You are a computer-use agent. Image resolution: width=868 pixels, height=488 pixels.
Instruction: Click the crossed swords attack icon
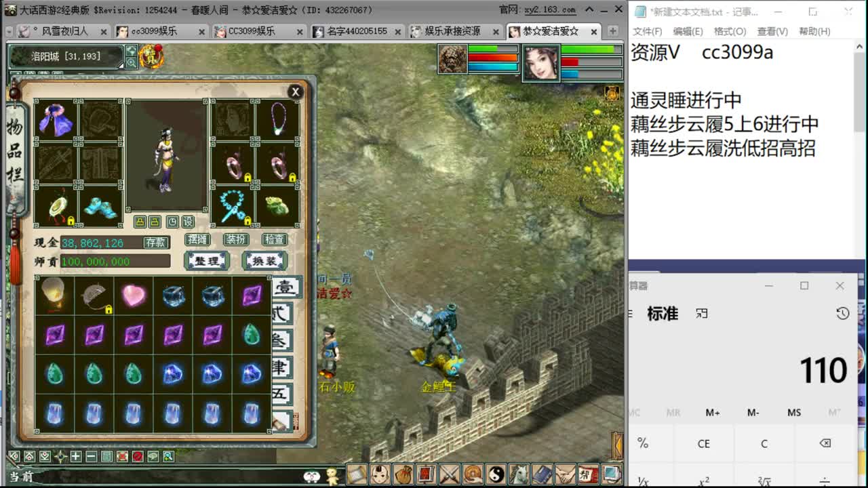450,474
